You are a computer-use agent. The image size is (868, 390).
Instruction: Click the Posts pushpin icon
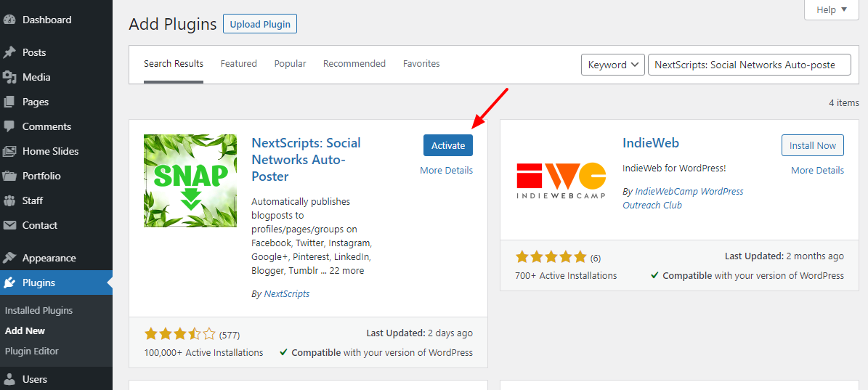coord(9,52)
